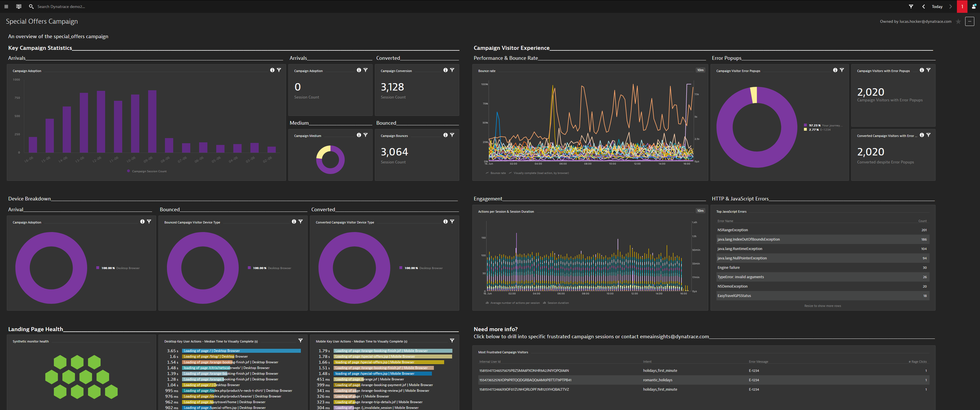Click the settings icon next to Today button
Viewport: 980px width, 410px height.
point(910,6)
